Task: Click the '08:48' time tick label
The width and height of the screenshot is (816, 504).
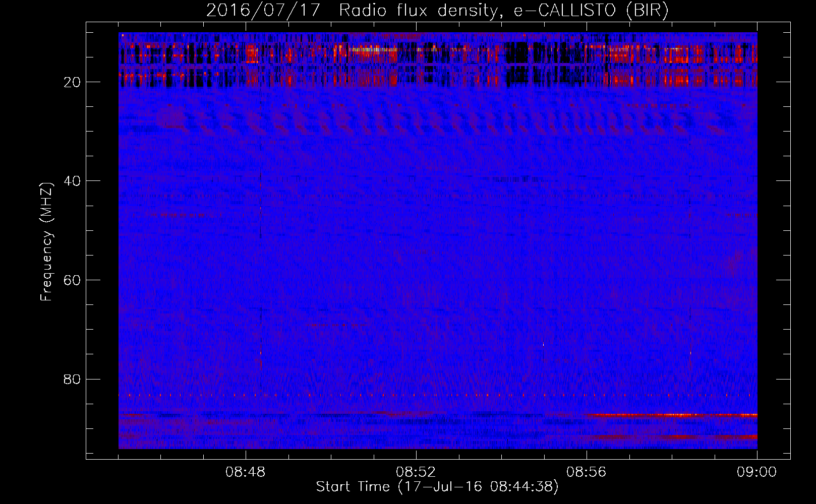Action: click(246, 472)
